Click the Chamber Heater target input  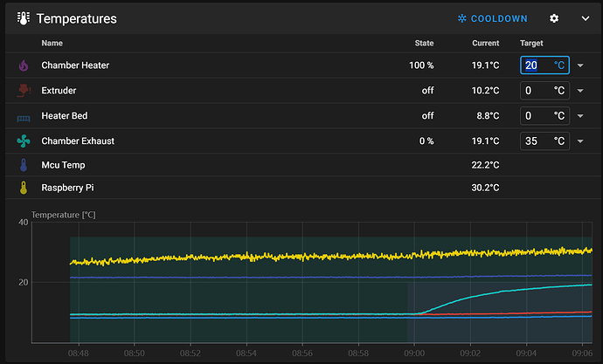[x=537, y=65]
